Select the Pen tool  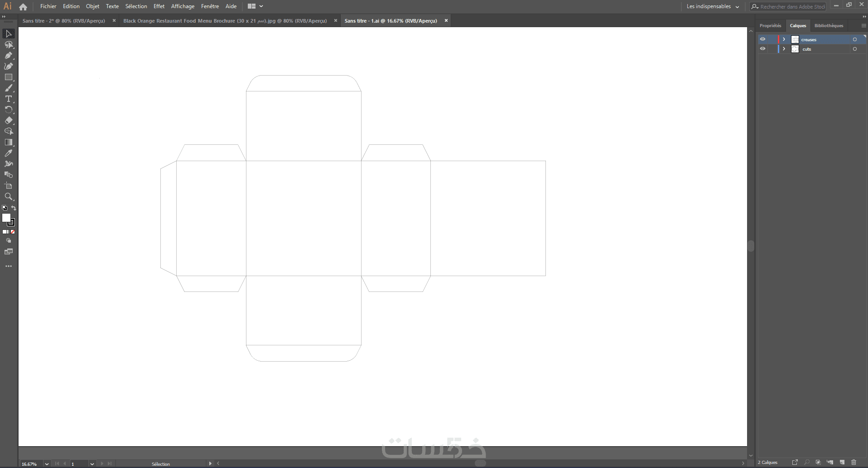pyautogui.click(x=9, y=56)
